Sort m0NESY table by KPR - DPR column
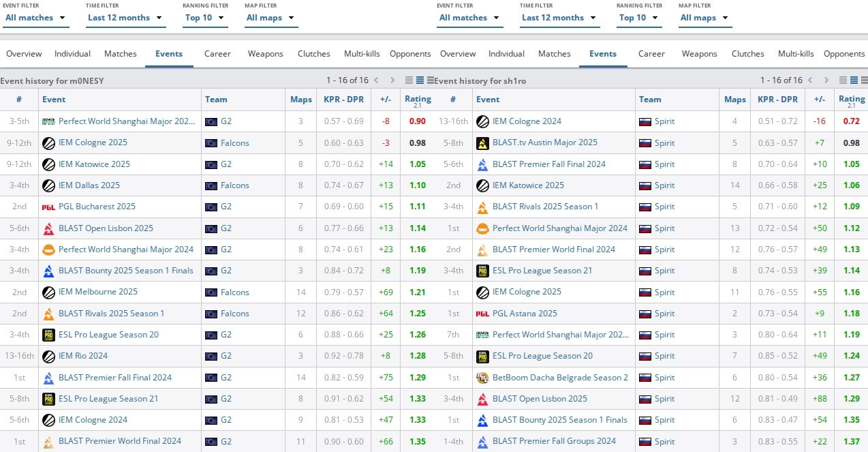The width and height of the screenshot is (868, 452). (x=344, y=100)
